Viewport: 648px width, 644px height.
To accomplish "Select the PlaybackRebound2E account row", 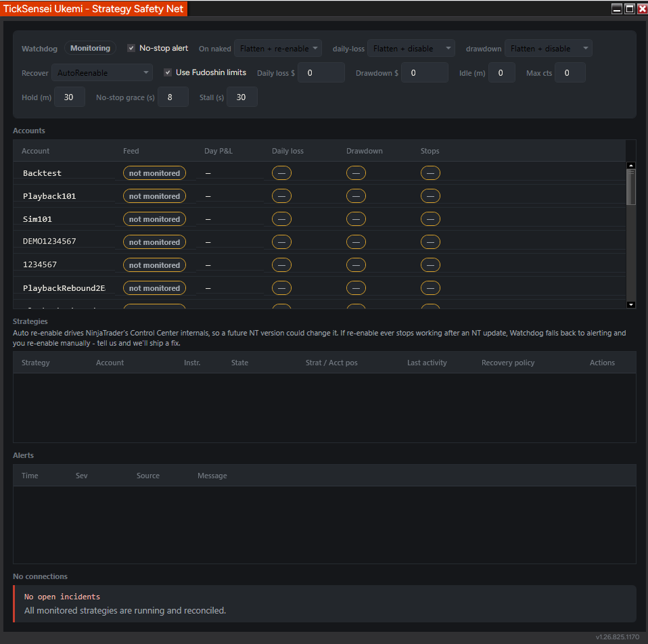I will (319, 288).
